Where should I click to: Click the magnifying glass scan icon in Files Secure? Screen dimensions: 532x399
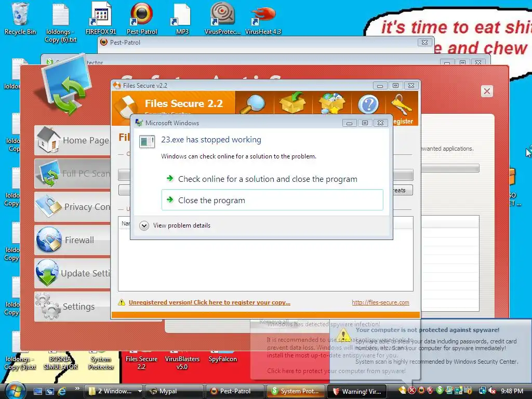click(x=254, y=104)
